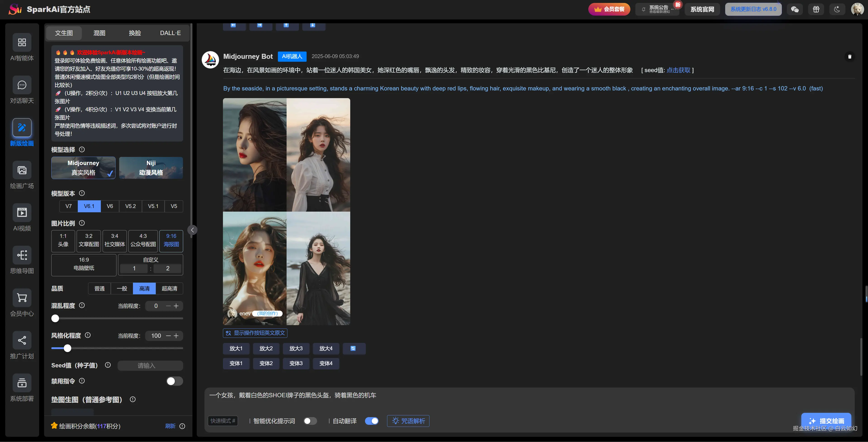Open the DALL·E tab
868x442 pixels.
pyautogui.click(x=170, y=33)
